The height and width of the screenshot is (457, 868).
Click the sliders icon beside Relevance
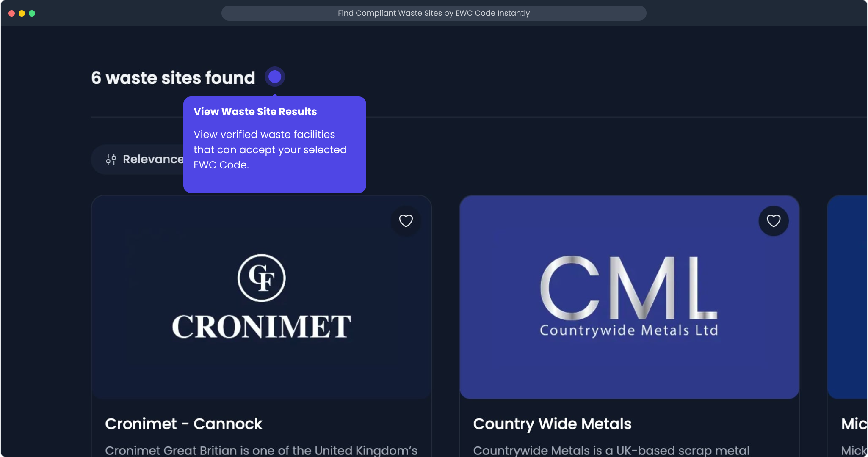click(x=111, y=160)
